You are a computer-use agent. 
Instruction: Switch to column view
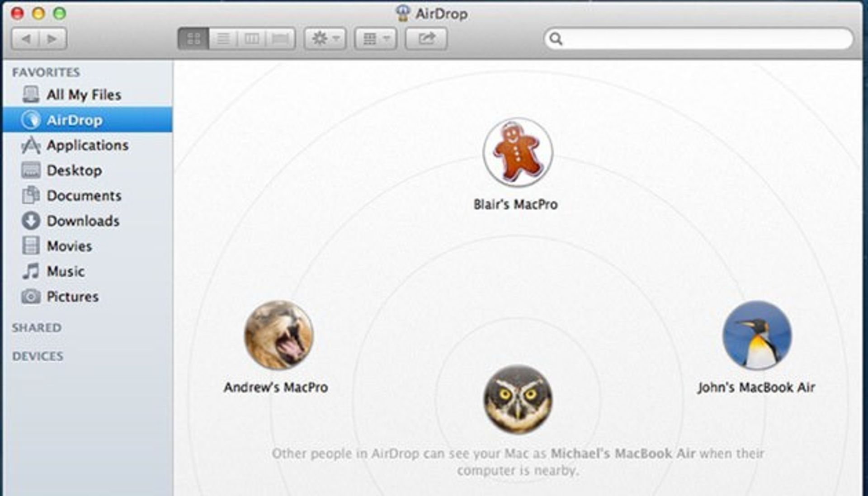tap(251, 39)
